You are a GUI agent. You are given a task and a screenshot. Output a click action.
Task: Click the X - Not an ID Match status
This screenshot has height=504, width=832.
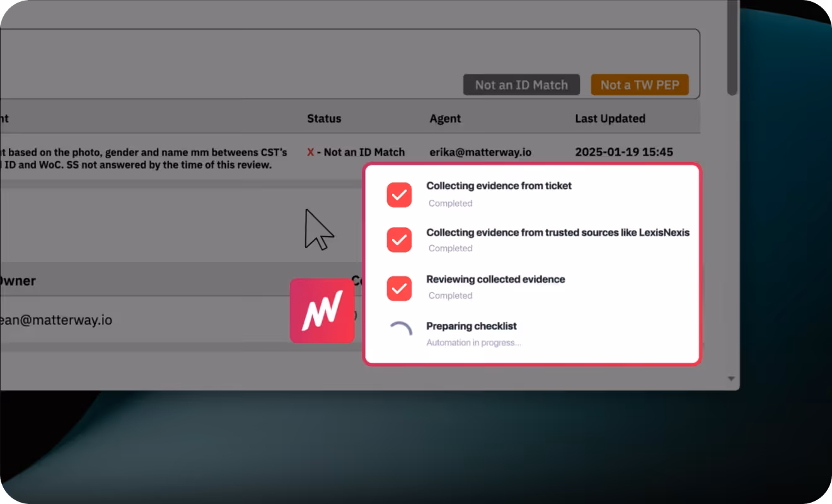(x=355, y=152)
